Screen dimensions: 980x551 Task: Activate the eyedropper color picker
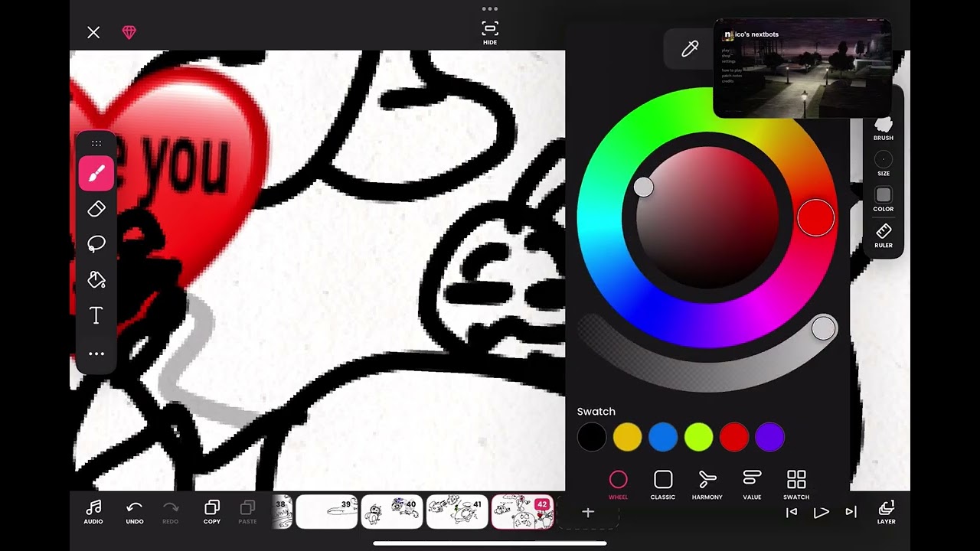pos(689,50)
